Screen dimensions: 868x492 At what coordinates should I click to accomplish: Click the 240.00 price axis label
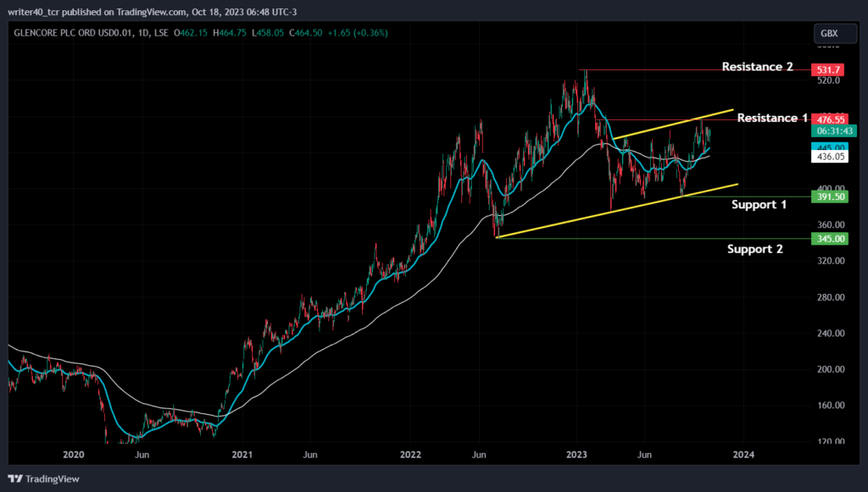coord(831,334)
